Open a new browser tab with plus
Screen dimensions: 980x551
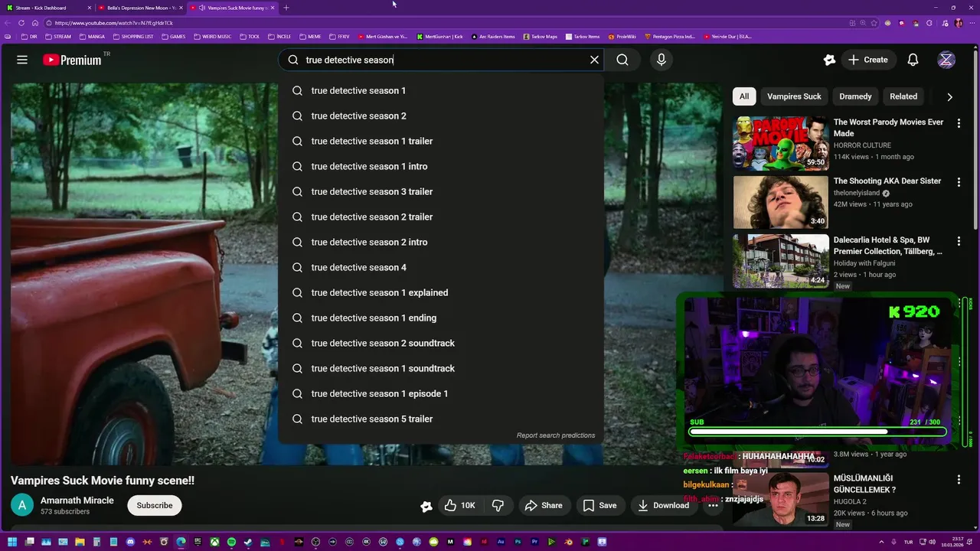click(x=286, y=8)
